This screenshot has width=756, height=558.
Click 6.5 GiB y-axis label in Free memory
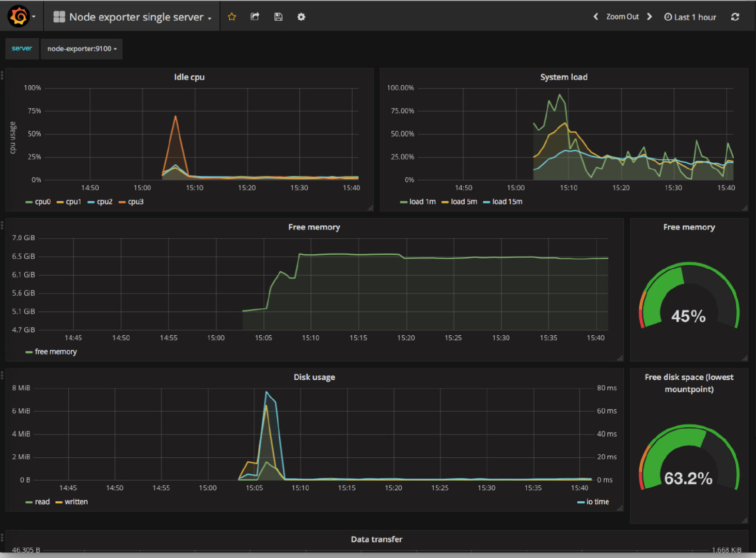(x=24, y=256)
